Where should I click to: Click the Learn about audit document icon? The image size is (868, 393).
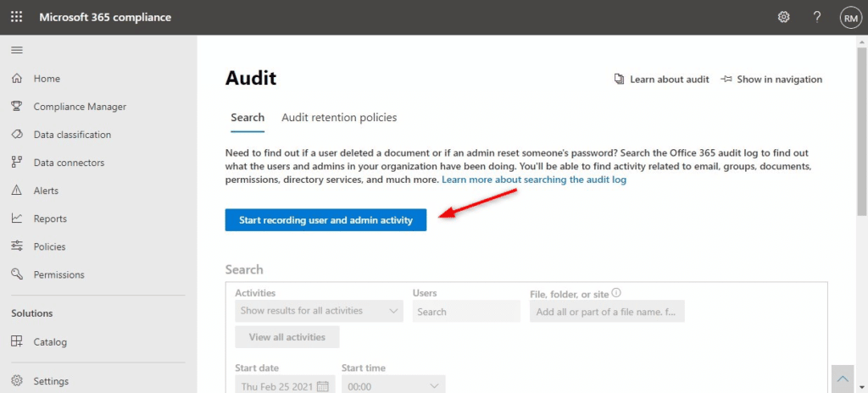tap(619, 79)
